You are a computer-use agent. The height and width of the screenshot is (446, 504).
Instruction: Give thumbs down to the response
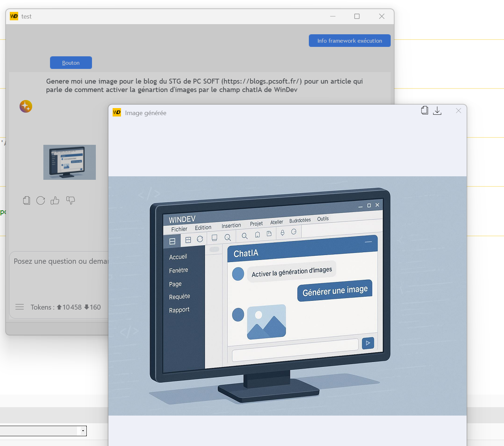[x=71, y=200]
